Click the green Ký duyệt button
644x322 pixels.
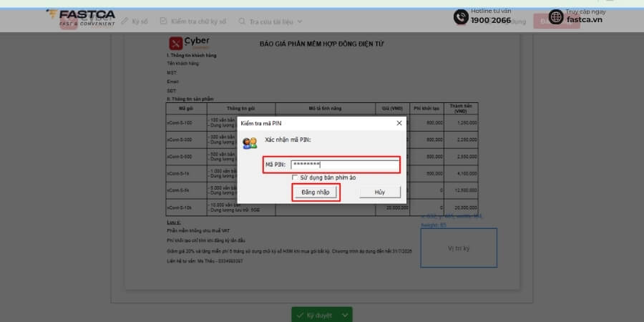coord(316,315)
